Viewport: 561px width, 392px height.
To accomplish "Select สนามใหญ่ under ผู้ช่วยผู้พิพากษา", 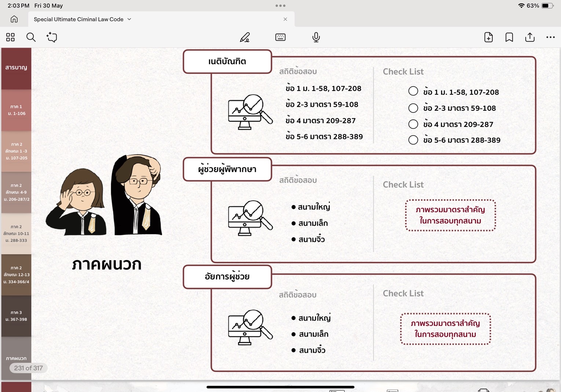I will click(x=314, y=207).
